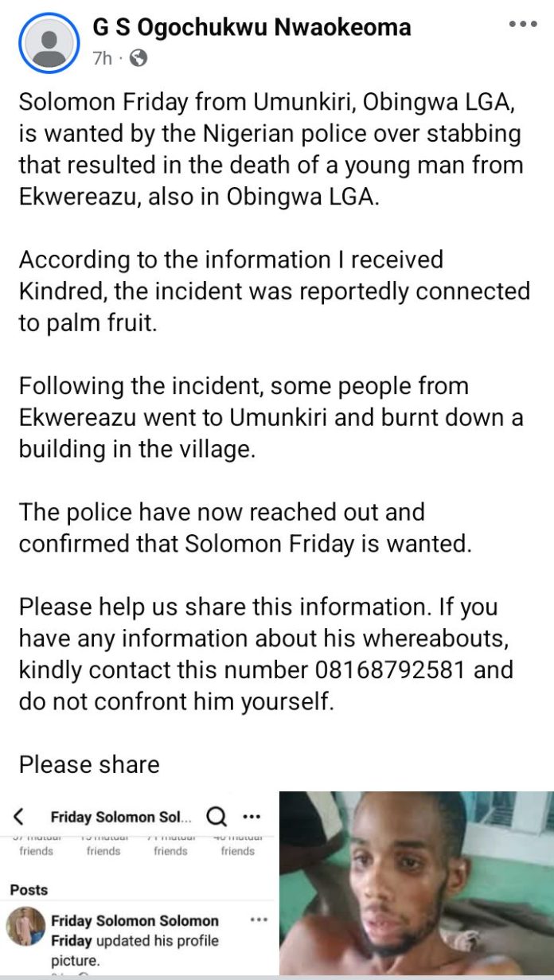554x980 pixels.
Task: Open G S Ogochukwu Nwaokeoma's profile avatar
Action: click(49, 42)
